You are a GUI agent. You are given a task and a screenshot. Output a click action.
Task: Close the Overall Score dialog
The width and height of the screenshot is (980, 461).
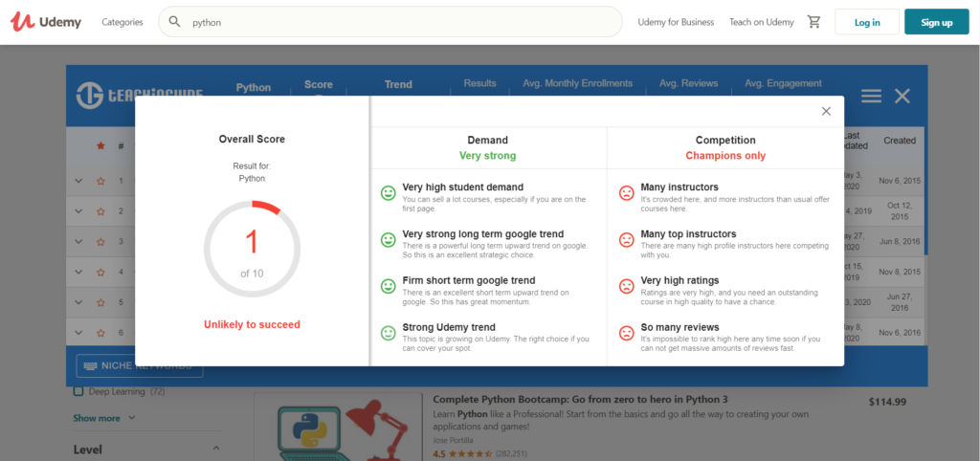(x=826, y=111)
